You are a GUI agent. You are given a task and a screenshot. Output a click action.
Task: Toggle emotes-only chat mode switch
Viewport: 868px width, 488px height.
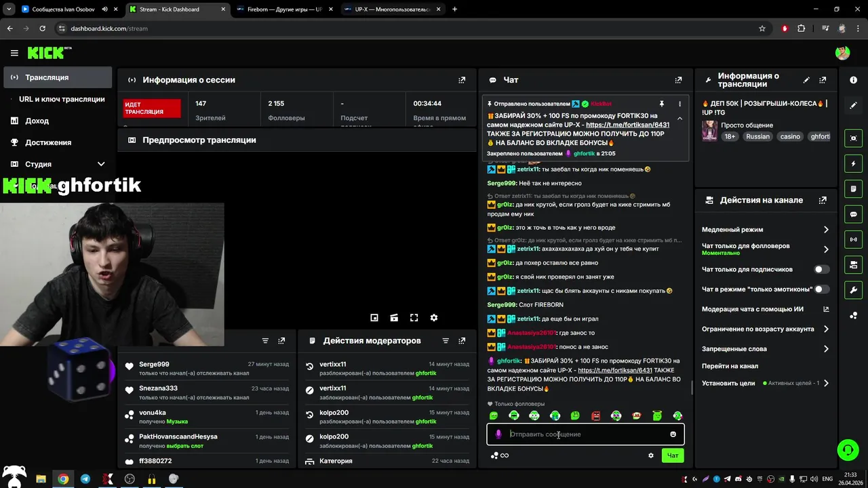pyautogui.click(x=821, y=289)
